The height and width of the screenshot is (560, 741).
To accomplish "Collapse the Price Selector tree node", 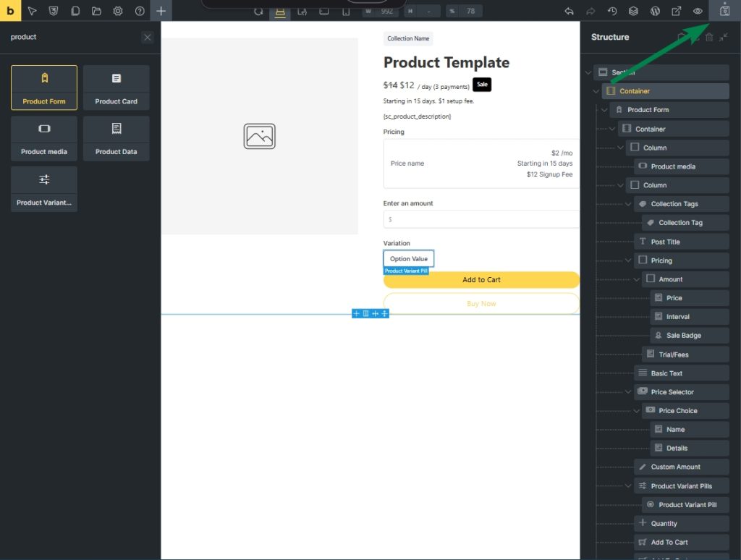I will [x=628, y=392].
